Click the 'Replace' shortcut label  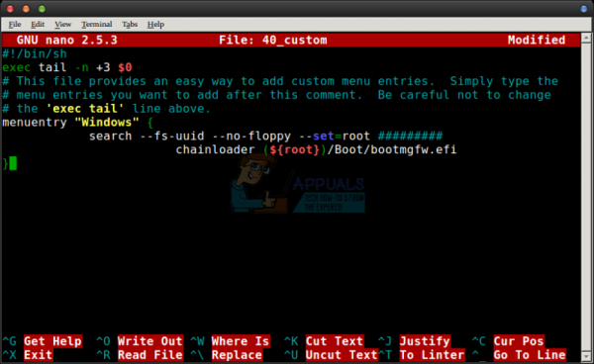(237, 355)
